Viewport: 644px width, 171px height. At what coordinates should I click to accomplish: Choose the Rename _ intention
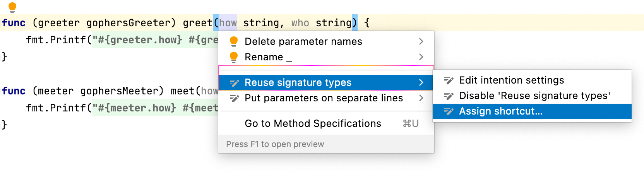click(326, 57)
